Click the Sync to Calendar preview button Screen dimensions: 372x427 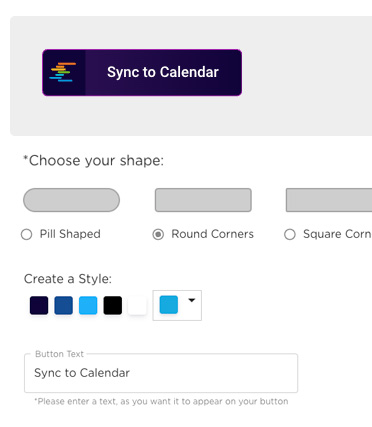142,72
